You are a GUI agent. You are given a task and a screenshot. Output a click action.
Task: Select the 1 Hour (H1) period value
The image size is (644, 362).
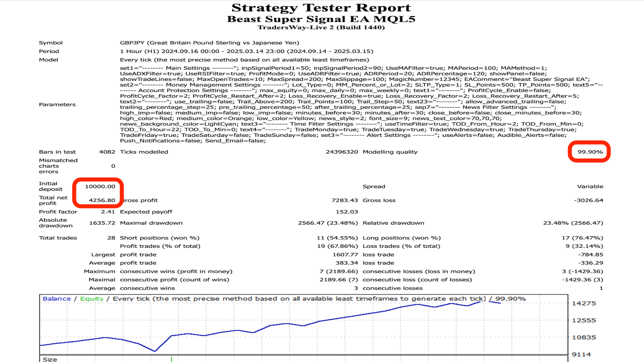246,51
